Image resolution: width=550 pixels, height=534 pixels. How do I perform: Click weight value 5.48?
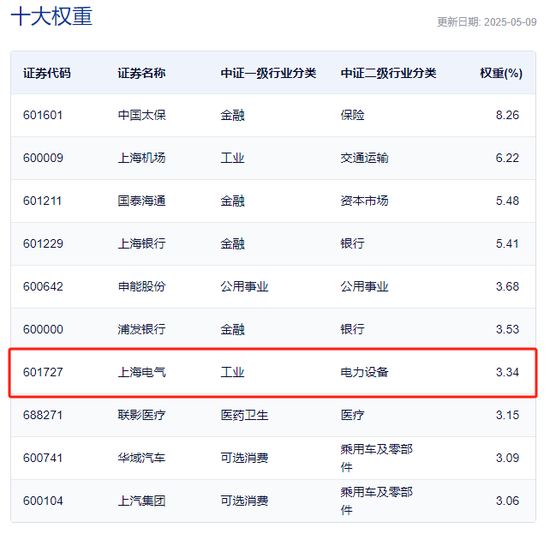pos(507,201)
